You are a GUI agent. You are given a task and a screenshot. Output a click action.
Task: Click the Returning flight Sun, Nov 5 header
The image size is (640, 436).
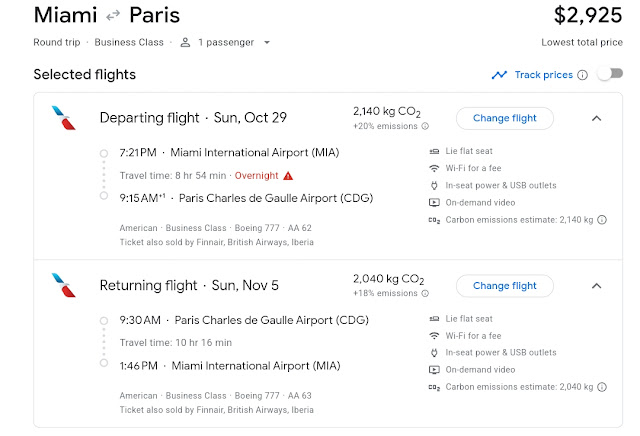189,286
